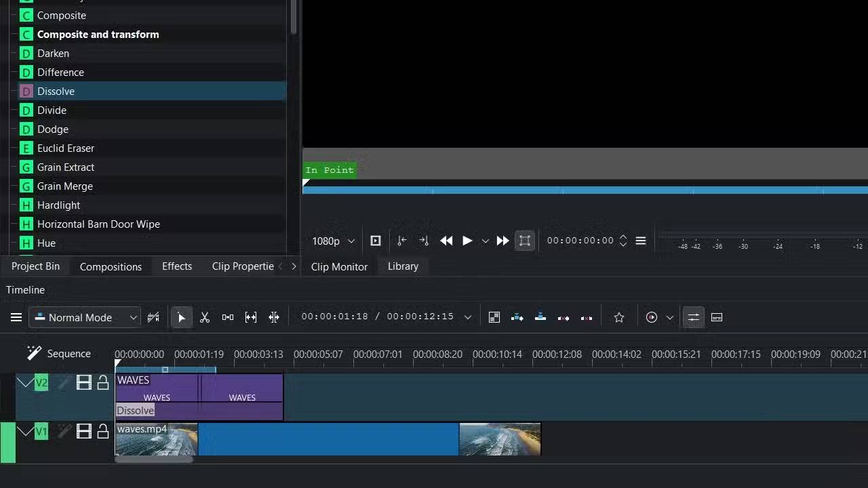Screen dimensions: 868x488
Task: Click the Set zone out icon in monitor
Action: [x=424, y=241]
